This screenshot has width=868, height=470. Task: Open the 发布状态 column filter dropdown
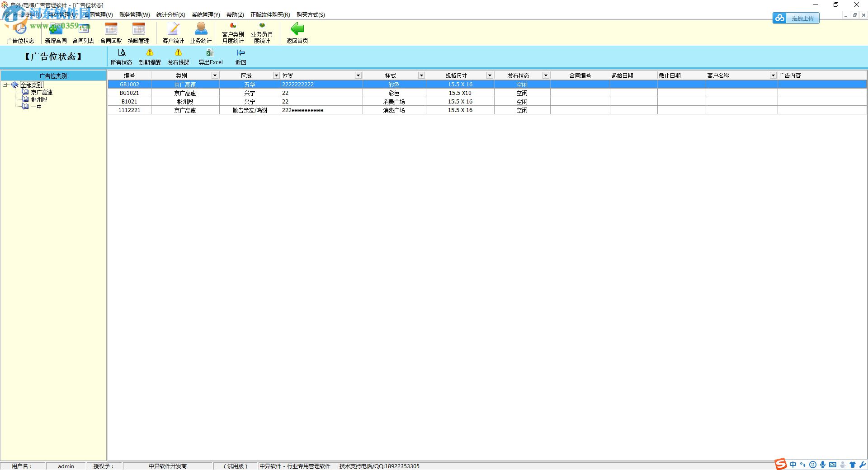546,75
